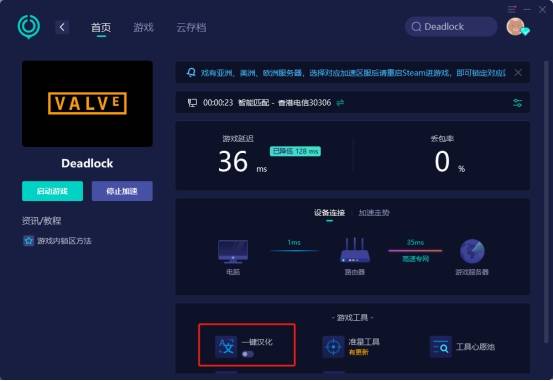
Task: Click the Deadlock search field
Action: pos(451,27)
